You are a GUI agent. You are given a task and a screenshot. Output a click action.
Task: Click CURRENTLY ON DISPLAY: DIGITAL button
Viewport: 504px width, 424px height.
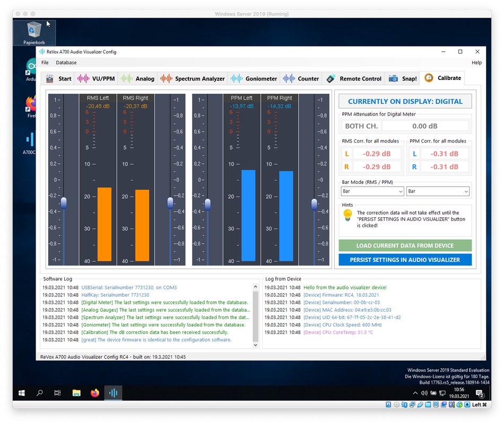coord(405,102)
